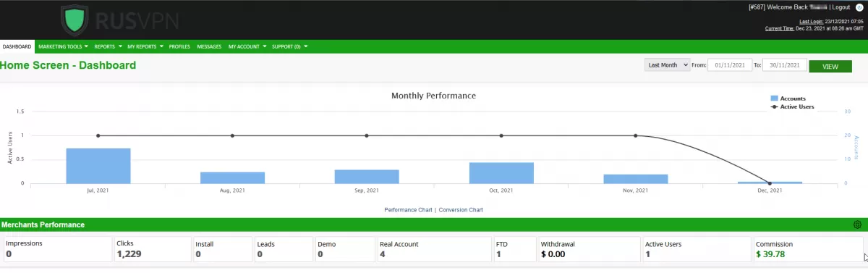Screen dimensions: 868x273
Task: Open the Support (0) menu
Action: pyautogui.click(x=289, y=46)
